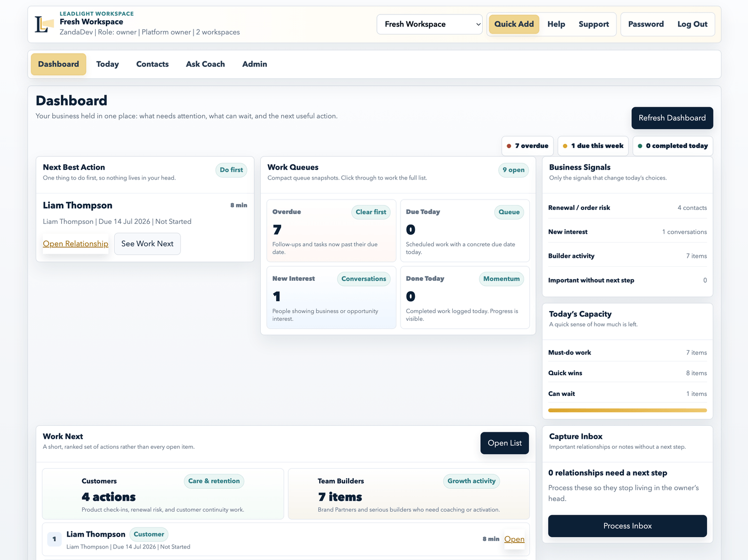Go to the Today tab
The width and height of the screenshot is (748, 560).
point(108,64)
